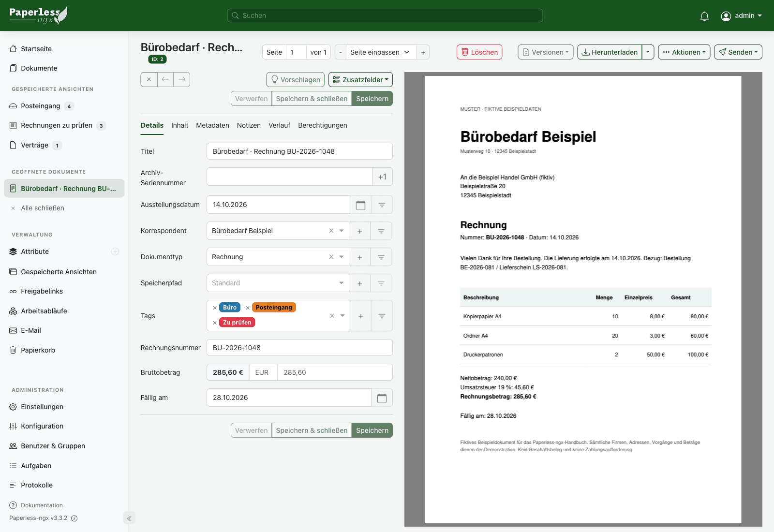Filter documents by Dokumenttyp Rechnung
The width and height of the screenshot is (774, 532).
point(381,257)
